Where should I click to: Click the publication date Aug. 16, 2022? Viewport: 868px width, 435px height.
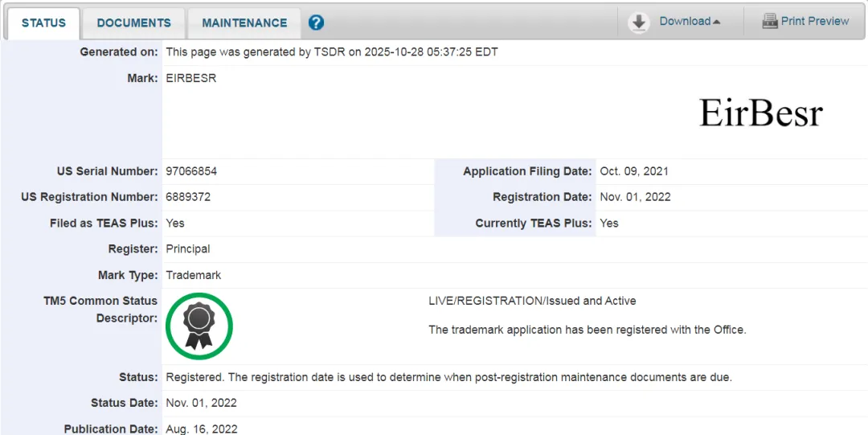(x=201, y=429)
